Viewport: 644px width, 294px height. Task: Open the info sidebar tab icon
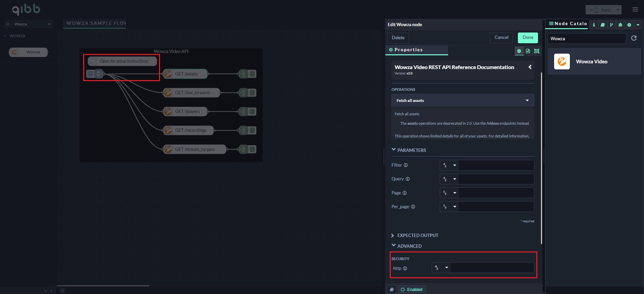[x=594, y=25]
